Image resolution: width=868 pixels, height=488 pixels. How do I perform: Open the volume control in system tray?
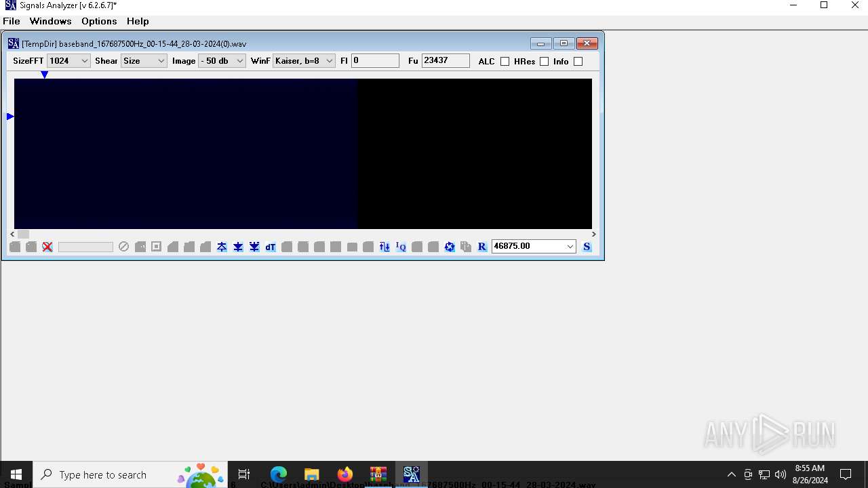point(781,474)
